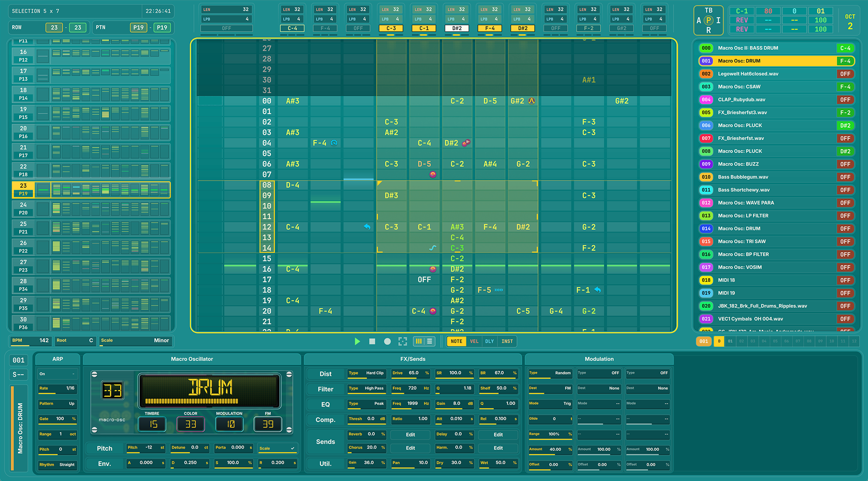Click the ratchet arrows icon beside F-5
This screenshot has width=868, height=481.
coord(499,290)
